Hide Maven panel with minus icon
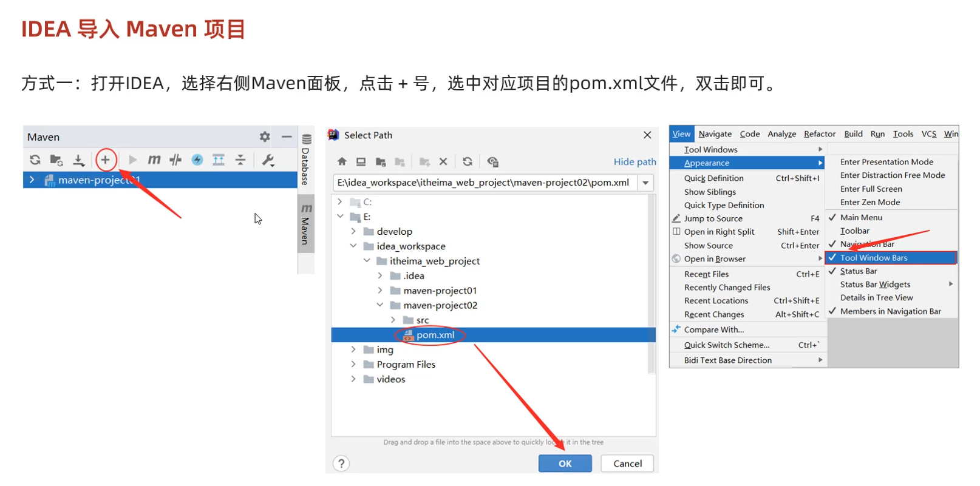980x486 pixels. [287, 137]
